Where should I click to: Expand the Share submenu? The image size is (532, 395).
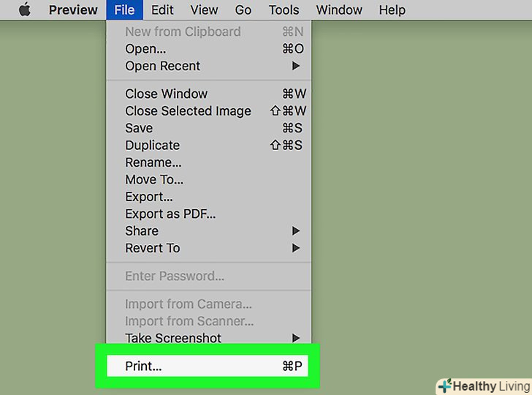[x=142, y=231]
